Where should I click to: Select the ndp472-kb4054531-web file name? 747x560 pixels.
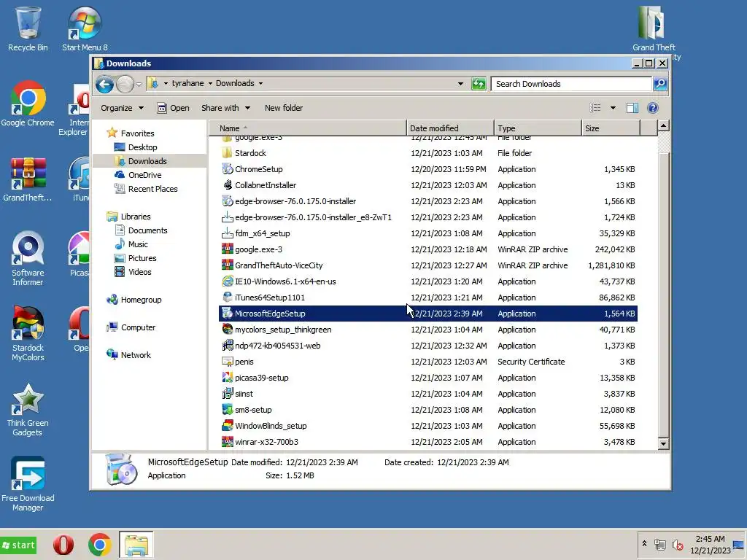coord(277,346)
